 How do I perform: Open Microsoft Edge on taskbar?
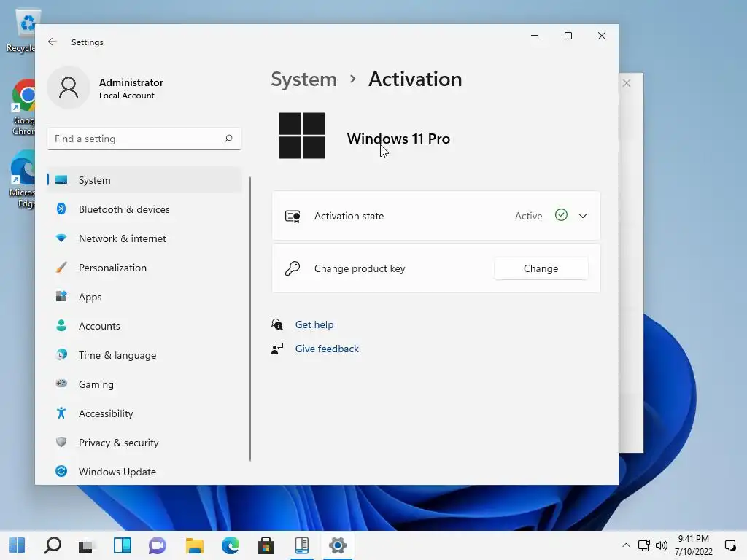coord(230,545)
